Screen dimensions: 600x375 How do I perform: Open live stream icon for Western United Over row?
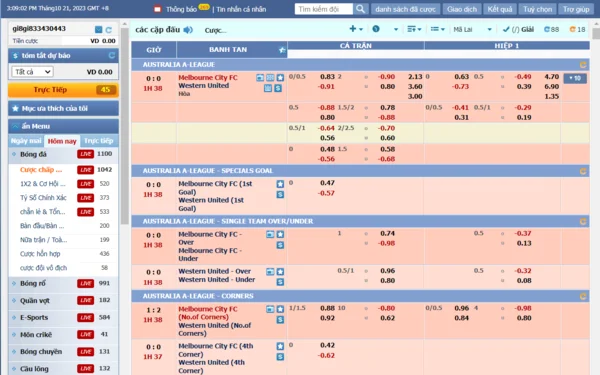click(x=270, y=272)
